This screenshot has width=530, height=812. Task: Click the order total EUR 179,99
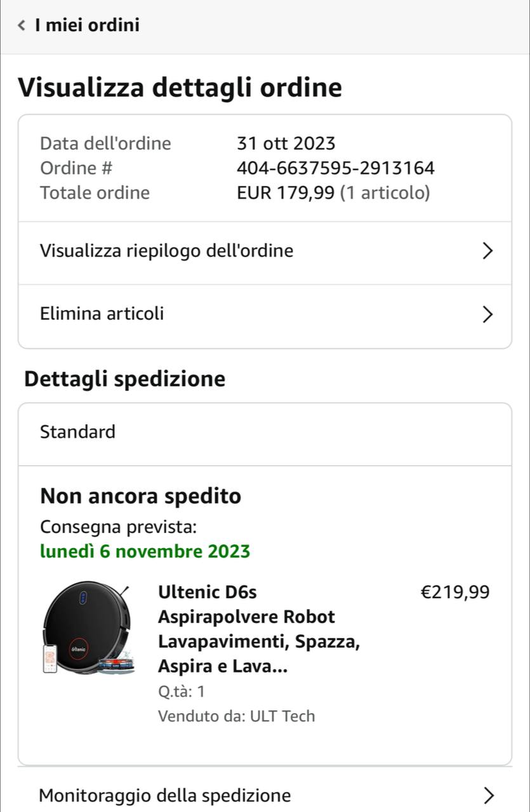click(x=285, y=193)
